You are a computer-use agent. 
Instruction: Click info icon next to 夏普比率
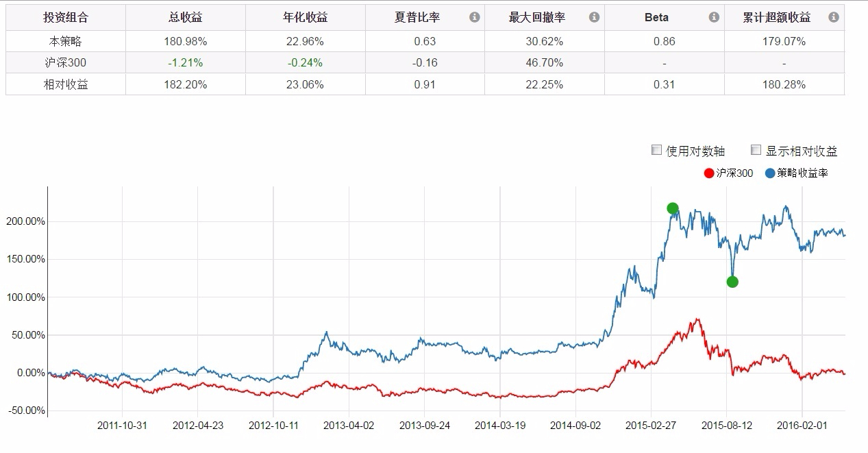[x=474, y=17]
